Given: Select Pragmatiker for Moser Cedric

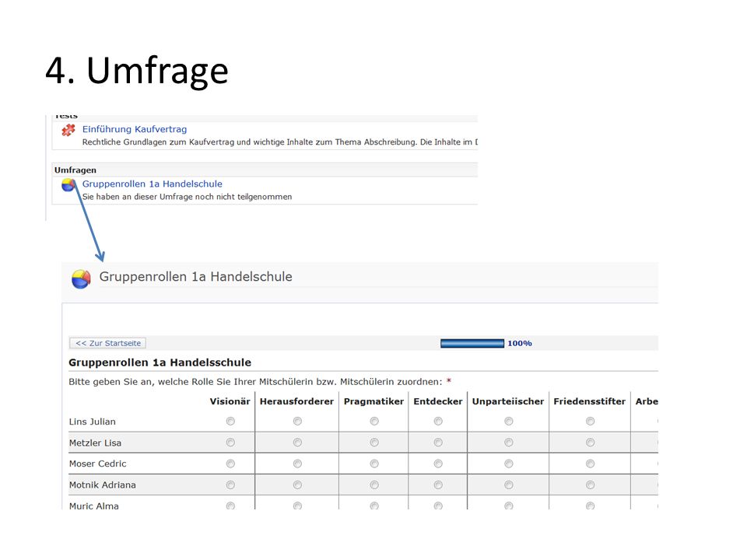Looking at the screenshot, I should click(374, 464).
